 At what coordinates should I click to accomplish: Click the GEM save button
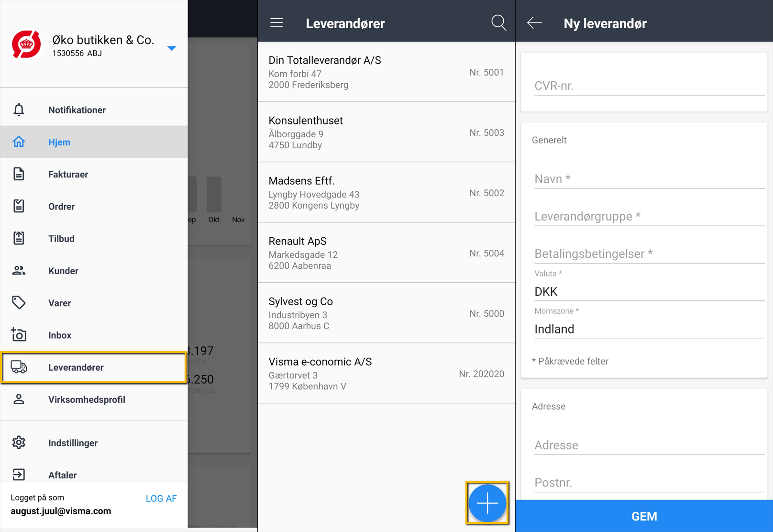(x=644, y=516)
